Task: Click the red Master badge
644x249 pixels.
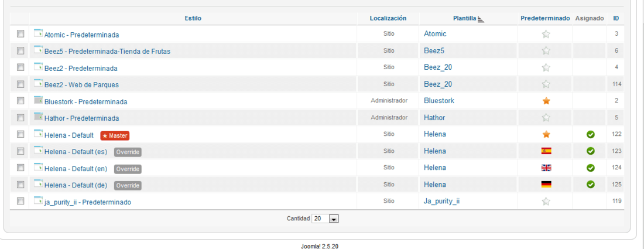Action: [115, 135]
